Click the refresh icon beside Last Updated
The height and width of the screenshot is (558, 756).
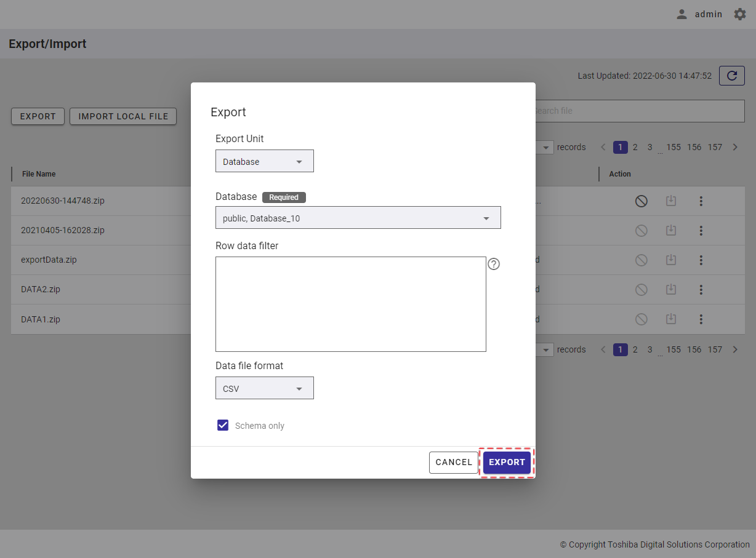point(731,76)
